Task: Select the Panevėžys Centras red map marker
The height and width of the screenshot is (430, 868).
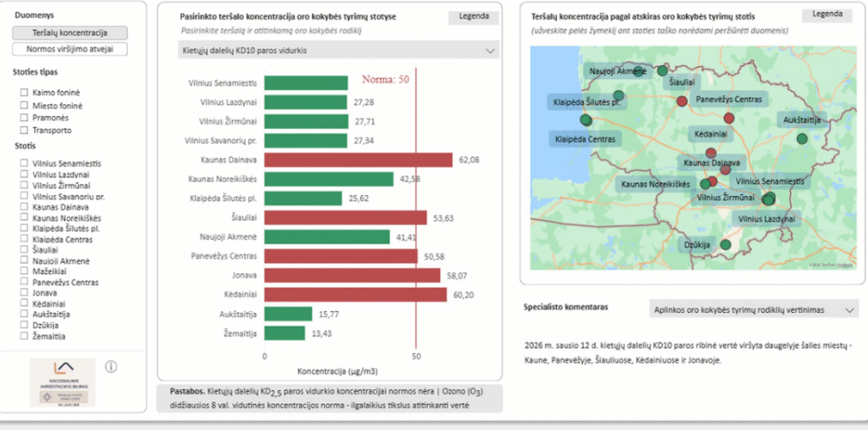Action: [x=682, y=102]
